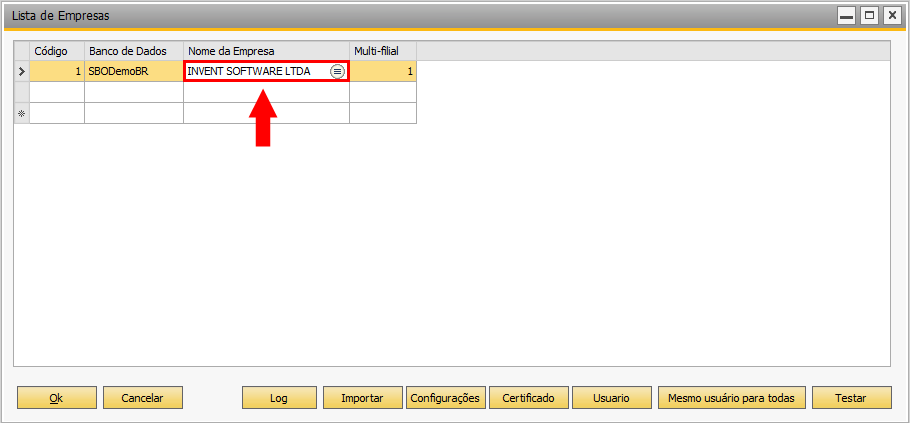Screen dimensions: 910x423
Task: Click Nome da Empresa column header
Action: click(266, 51)
